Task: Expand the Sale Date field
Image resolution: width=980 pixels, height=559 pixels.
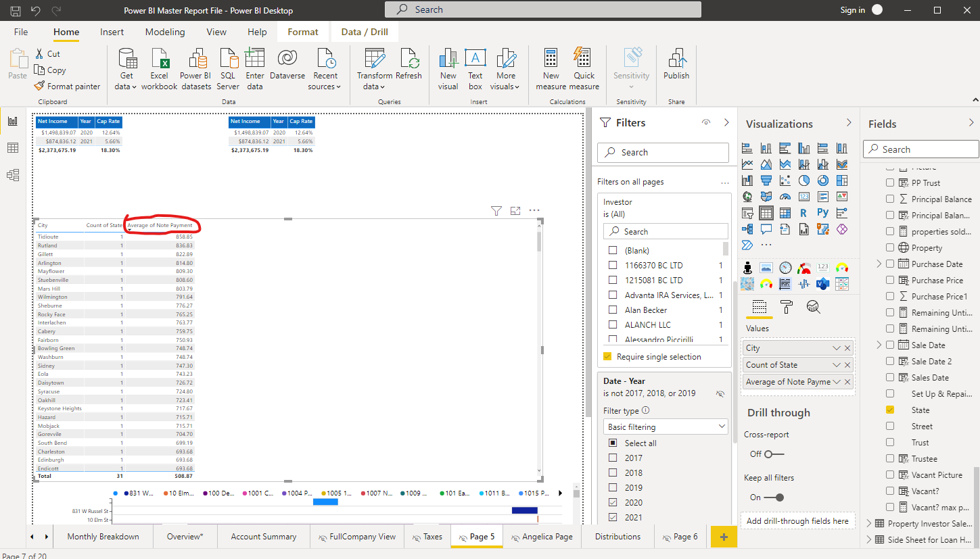Action: 879,345
